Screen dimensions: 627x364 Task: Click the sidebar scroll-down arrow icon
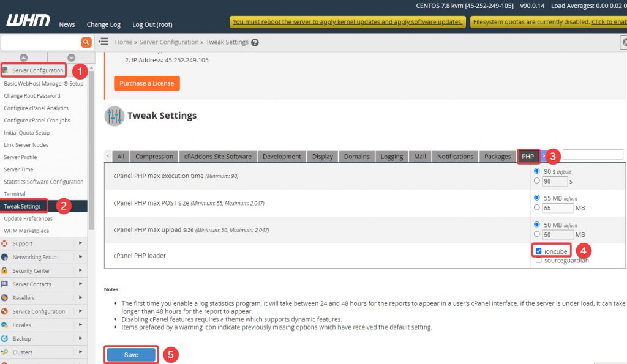[72, 58]
